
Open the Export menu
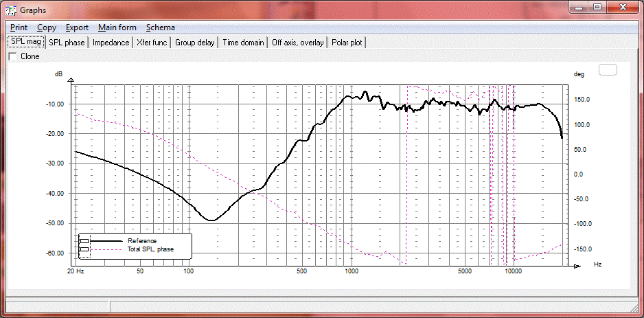[x=77, y=27]
